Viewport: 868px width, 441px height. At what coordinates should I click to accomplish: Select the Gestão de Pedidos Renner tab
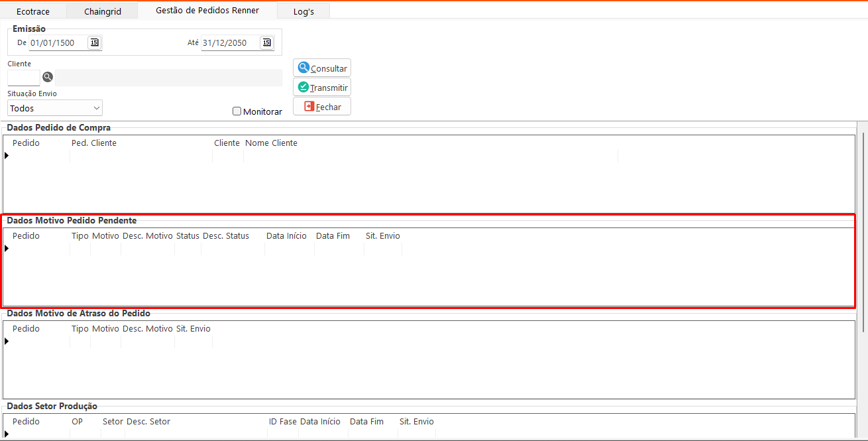point(207,10)
